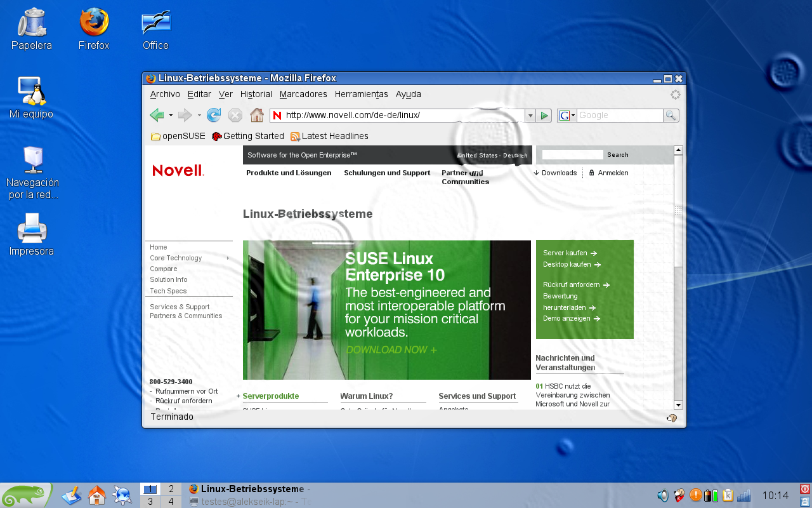The width and height of the screenshot is (812, 508).
Task: Open the Archivo menu
Action: [x=165, y=94]
